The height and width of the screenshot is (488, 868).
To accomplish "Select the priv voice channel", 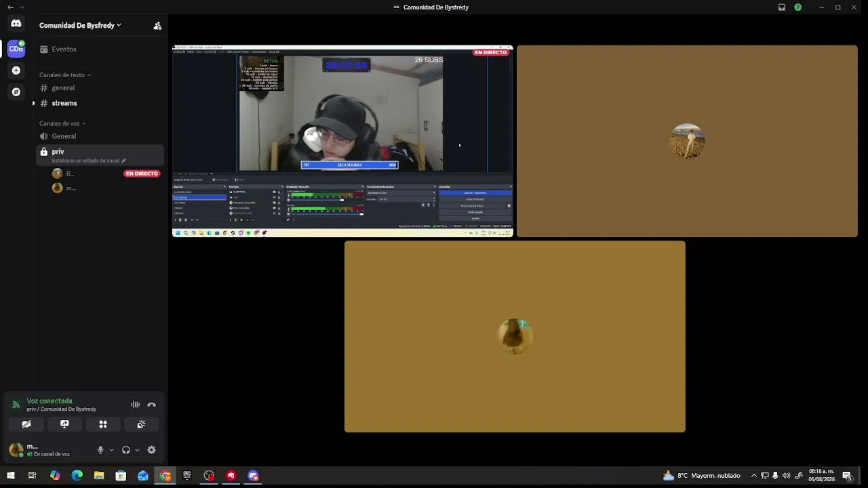I will tap(100, 152).
